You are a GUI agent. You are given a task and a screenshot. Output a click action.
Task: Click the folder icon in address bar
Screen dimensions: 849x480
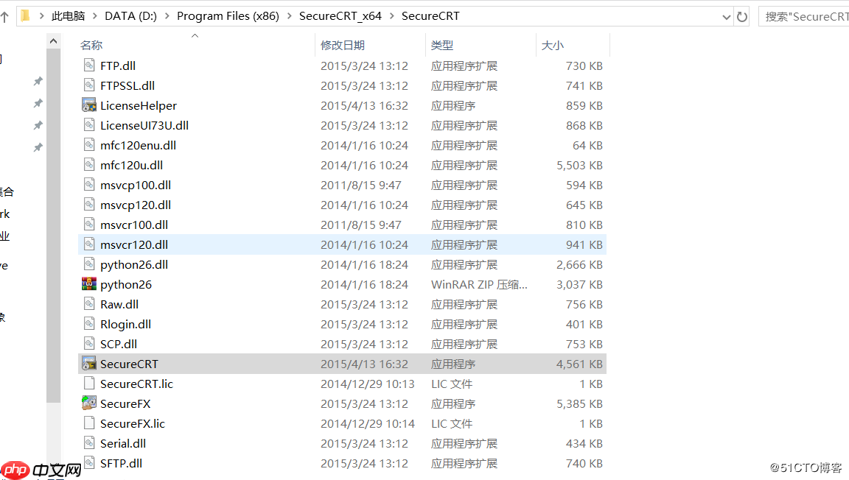coord(25,16)
